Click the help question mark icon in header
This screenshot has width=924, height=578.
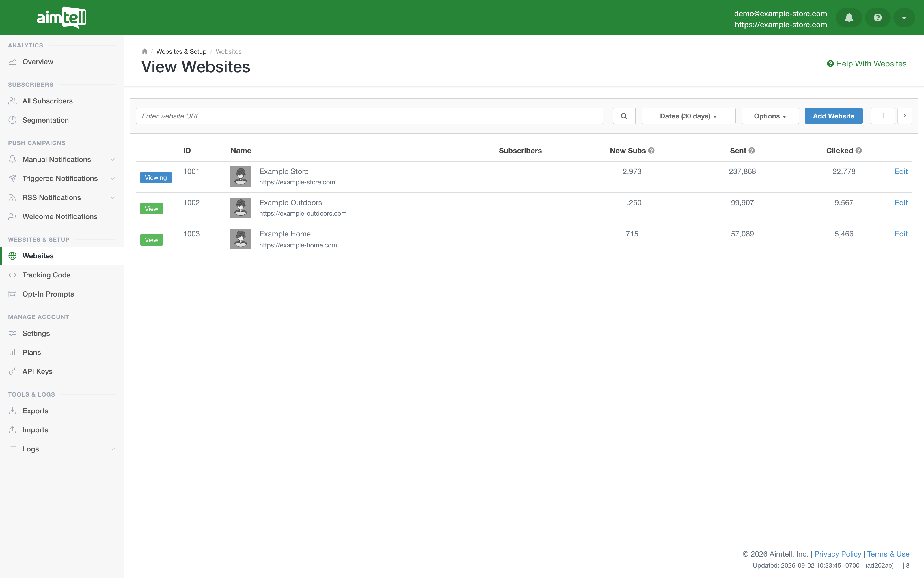(878, 18)
